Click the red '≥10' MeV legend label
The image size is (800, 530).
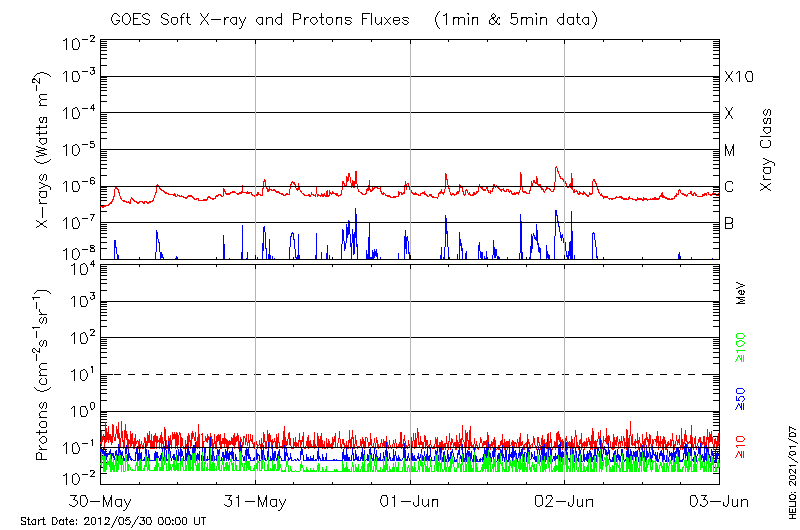coord(741,447)
